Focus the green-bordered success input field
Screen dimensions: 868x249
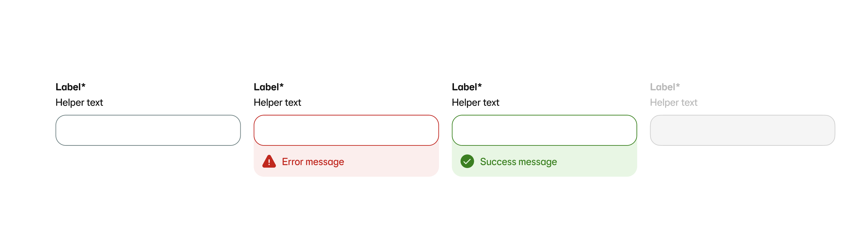[x=544, y=130]
